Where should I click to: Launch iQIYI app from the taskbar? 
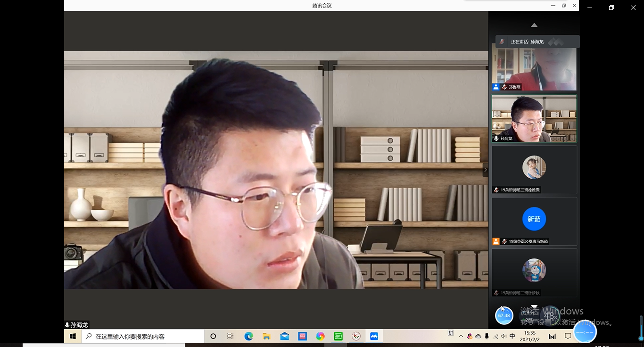tap(338, 337)
